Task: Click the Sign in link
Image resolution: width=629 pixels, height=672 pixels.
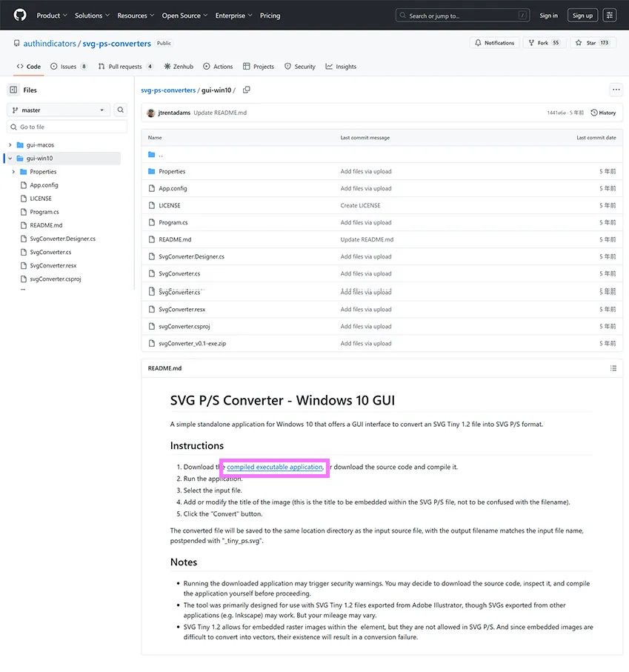Action: pos(548,16)
